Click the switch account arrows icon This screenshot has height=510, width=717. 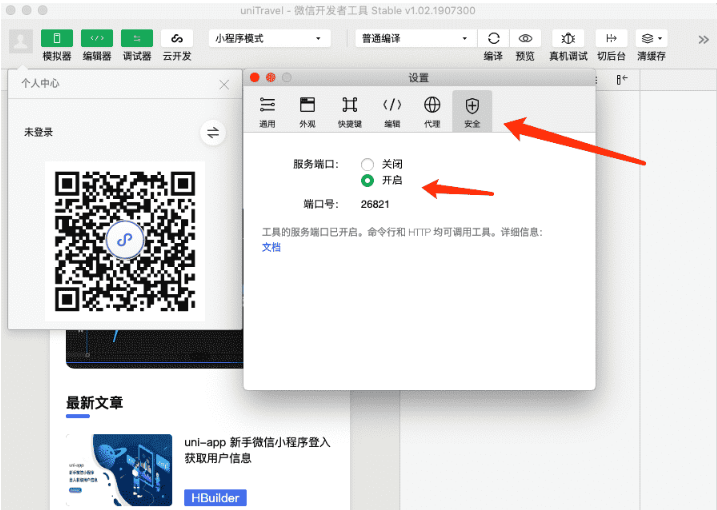213,133
